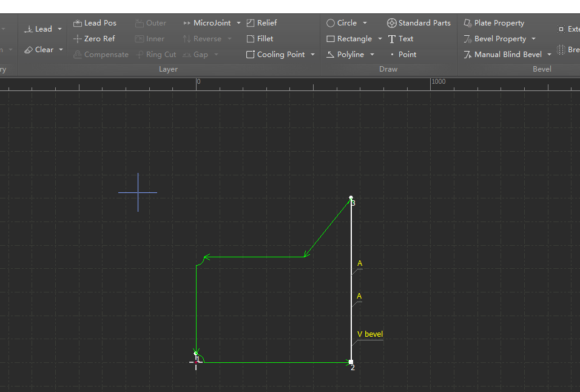Screen dimensions: 580x392
Task: Click the blue crosshair marker on canvas
Action: point(138,192)
